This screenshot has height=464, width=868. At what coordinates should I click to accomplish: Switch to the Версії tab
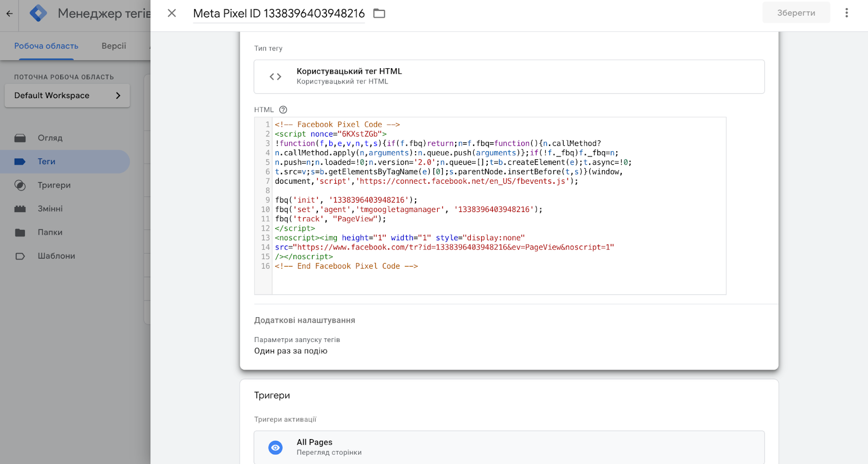pos(114,46)
